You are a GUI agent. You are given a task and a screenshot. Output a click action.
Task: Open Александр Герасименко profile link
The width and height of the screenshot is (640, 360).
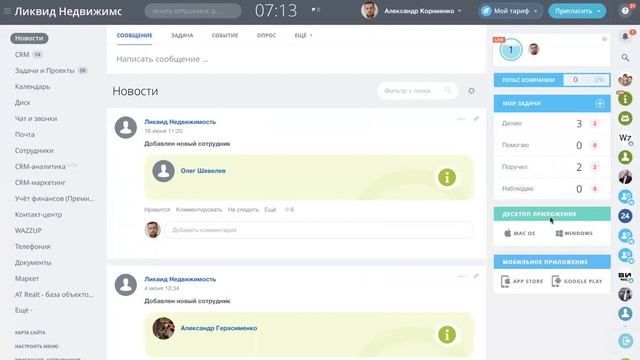click(219, 328)
